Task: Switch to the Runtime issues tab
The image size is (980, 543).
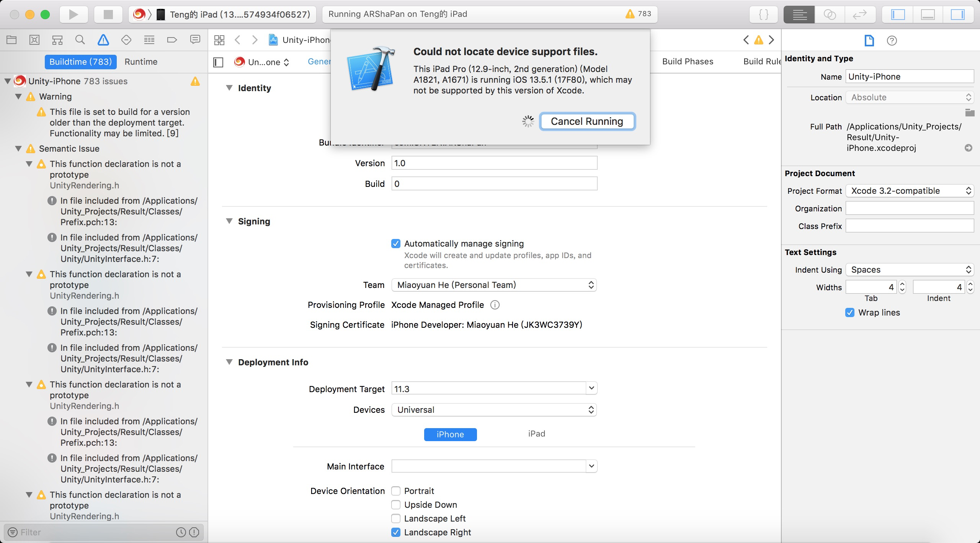Action: pos(141,62)
